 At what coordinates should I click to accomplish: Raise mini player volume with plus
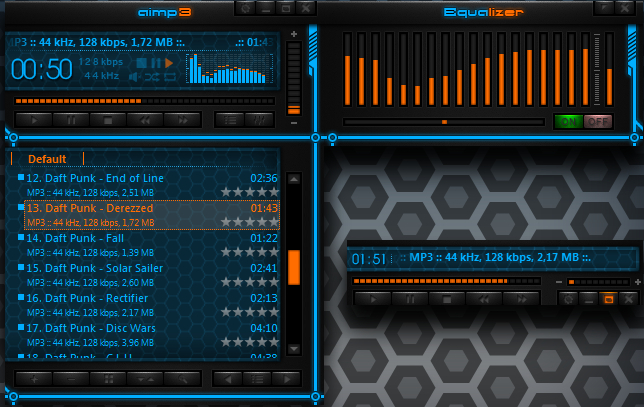pyautogui.click(x=637, y=282)
